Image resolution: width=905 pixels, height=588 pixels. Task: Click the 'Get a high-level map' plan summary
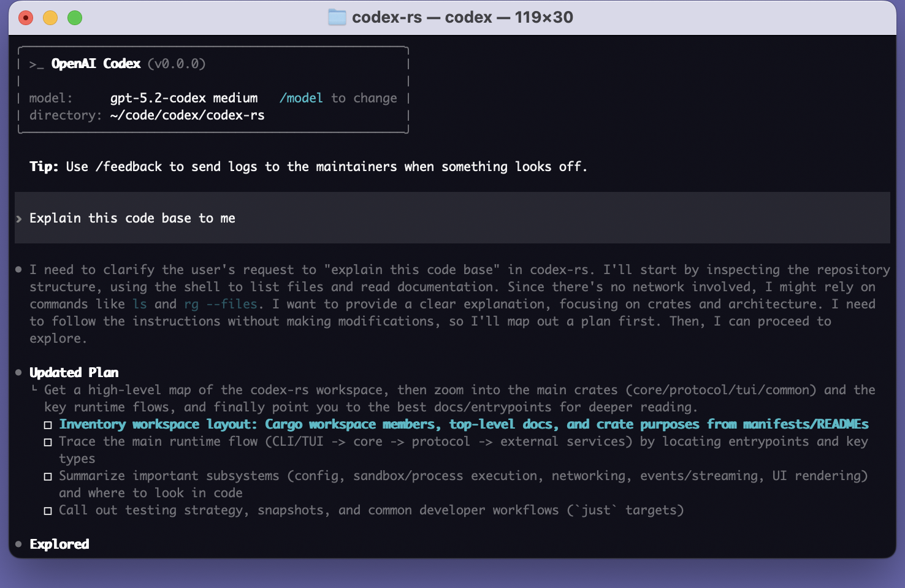(x=460, y=399)
